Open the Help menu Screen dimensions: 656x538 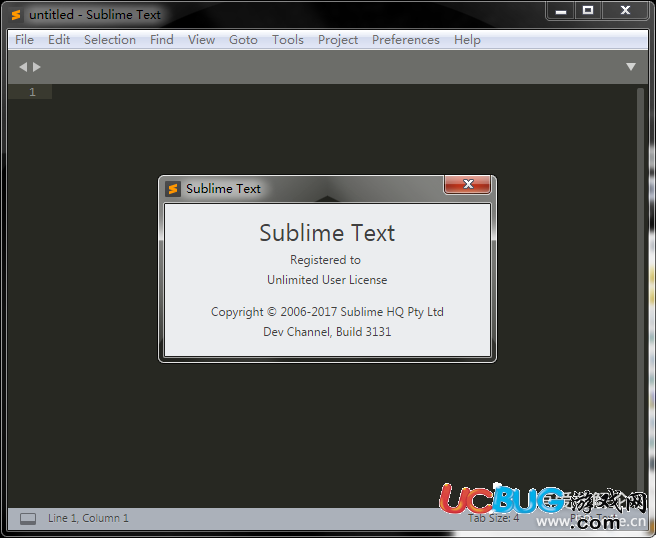(467, 40)
